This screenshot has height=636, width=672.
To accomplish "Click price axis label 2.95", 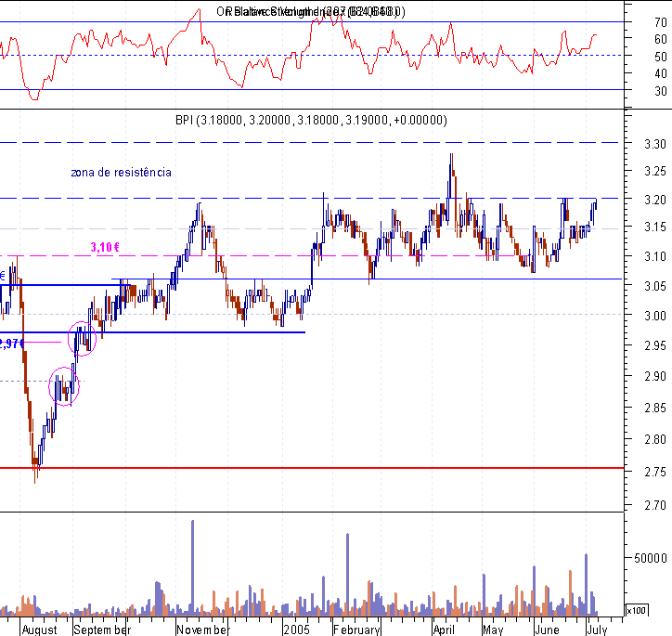I will click(x=655, y=345).
